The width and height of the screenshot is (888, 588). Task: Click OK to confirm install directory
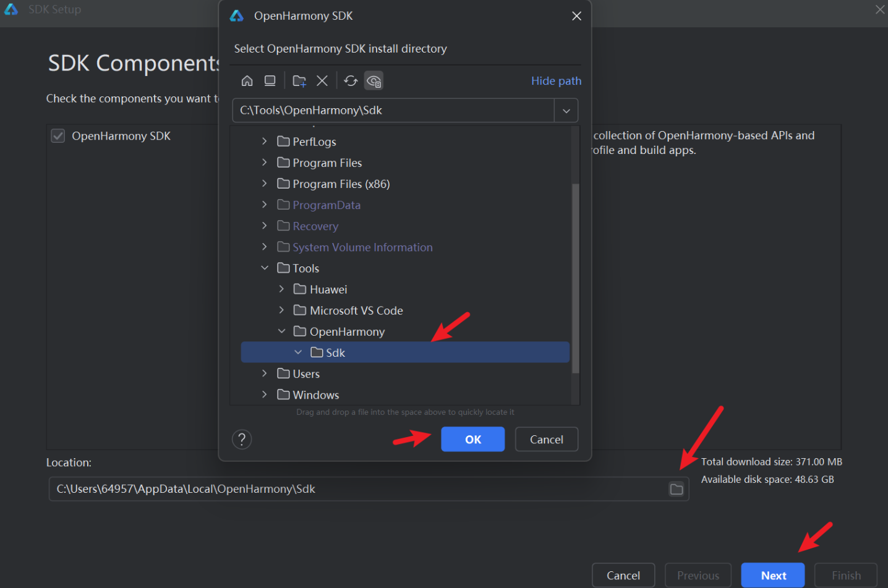click(472, 440)
